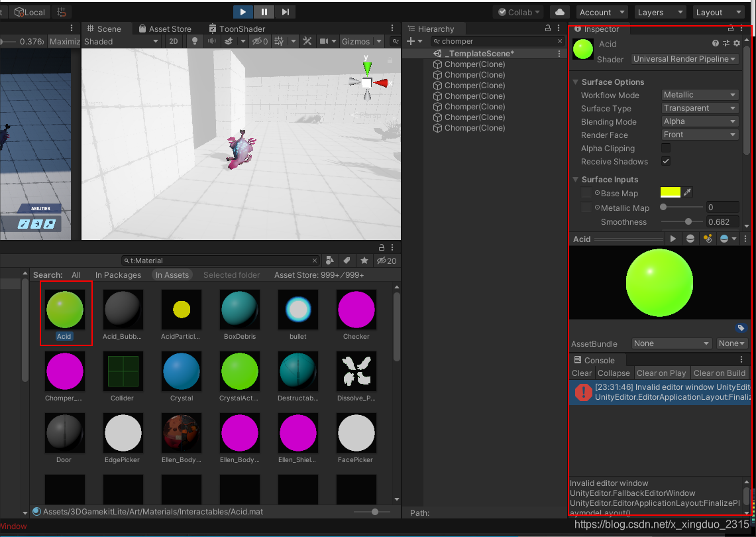Image resolution: width=756 pixels, height=537 pixels.
Task: Lock the Hierarchy panel
Action: pyautogui.click(x=548, y=29)
